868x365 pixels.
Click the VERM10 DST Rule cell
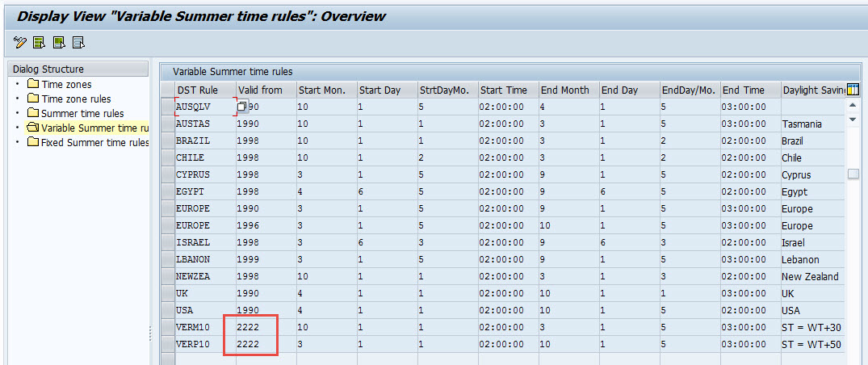pyautogui.click(x=205, y=327)
